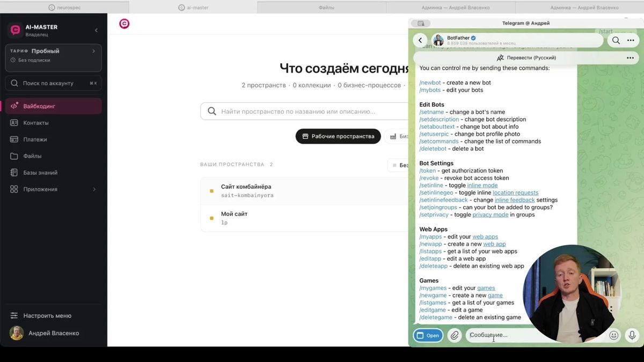This screenshot has height=362, width=644.
Task: Click the /revoke command link
Action: (x=429, y=178)
